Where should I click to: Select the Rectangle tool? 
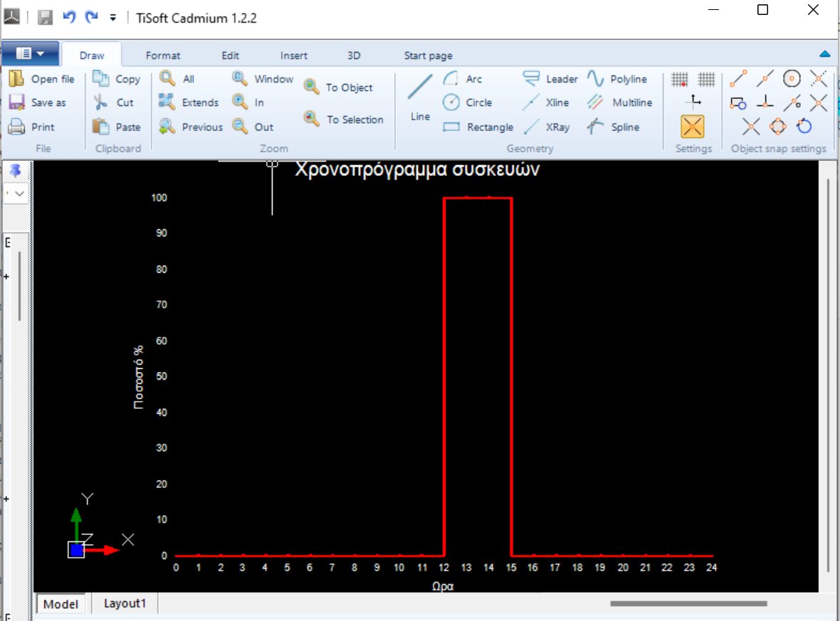coord(478,127)
